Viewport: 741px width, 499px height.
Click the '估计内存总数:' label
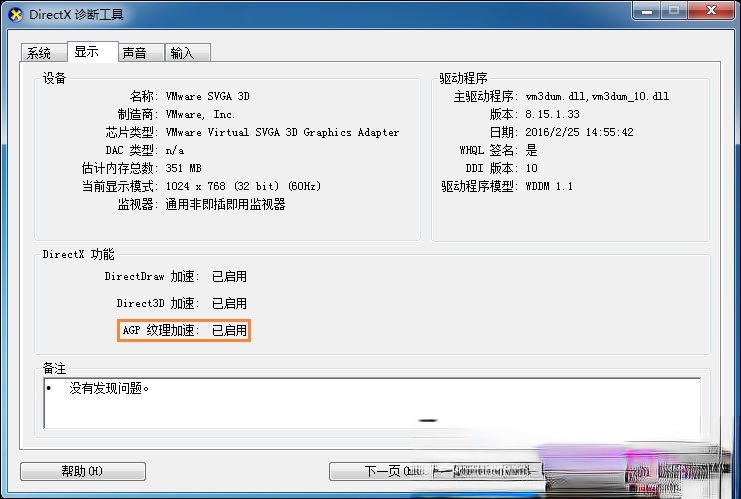120,168
